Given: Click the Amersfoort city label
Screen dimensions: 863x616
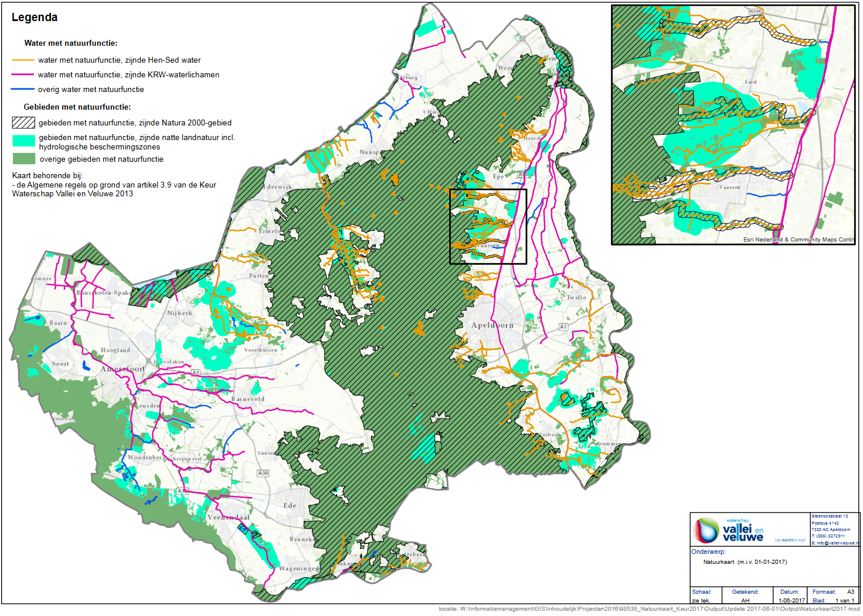Looking at the screenshot, I should tap(123, 369).
